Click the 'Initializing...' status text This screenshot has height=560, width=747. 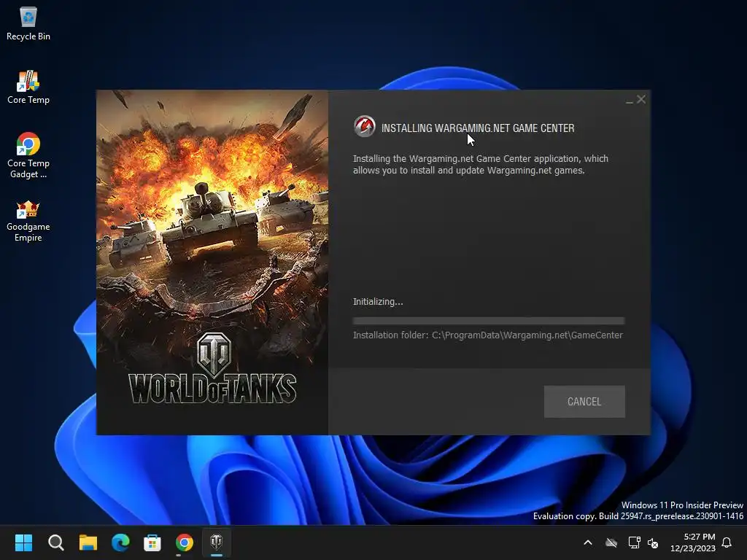tap(378, 302)
